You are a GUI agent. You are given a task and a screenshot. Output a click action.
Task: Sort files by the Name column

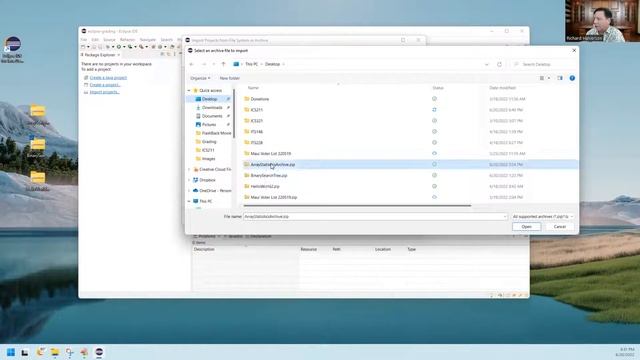tap(253, 88)
